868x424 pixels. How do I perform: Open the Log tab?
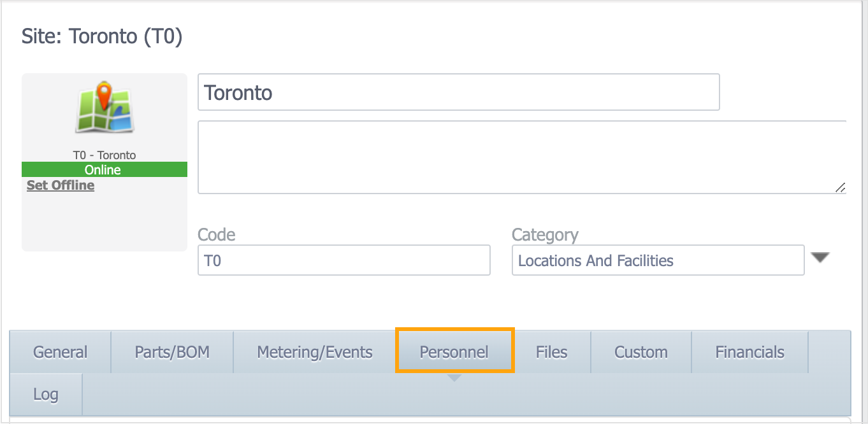coord(45,394)
